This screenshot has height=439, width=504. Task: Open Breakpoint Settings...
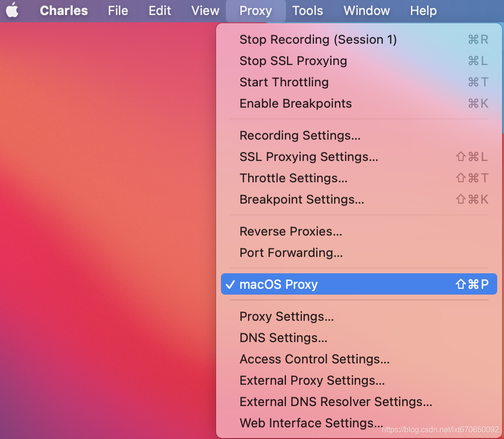[x=359, y=199]
